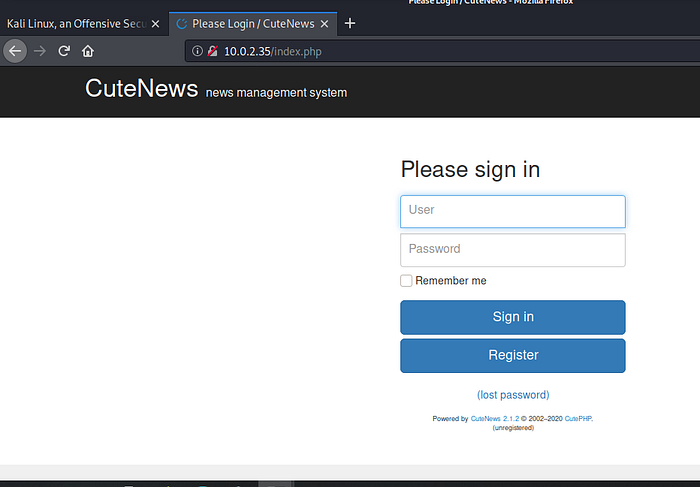The width and height of the screenshot is (700, 487).
Task: Click the browser Back arrow button
Action: point(15,51)
